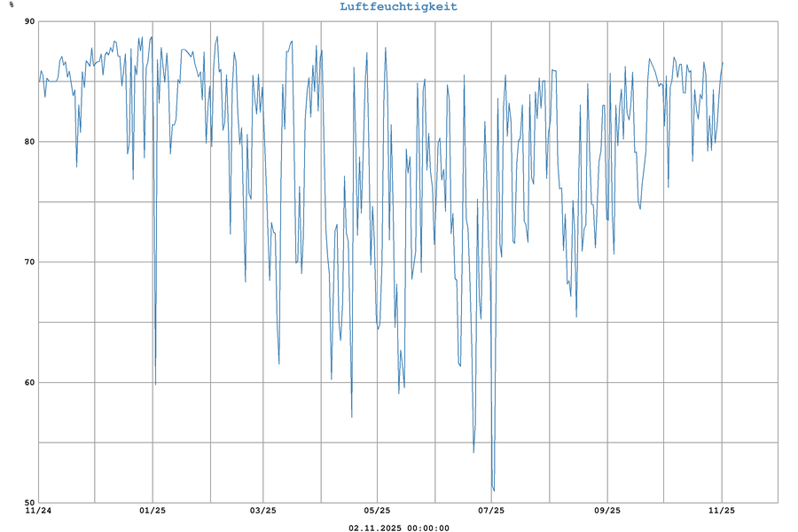The width and height of the screenshot is (798, 532).
Task: Click the 02.11.2025 00:00:00 timestamp
Action: click(x=398, y=528)
